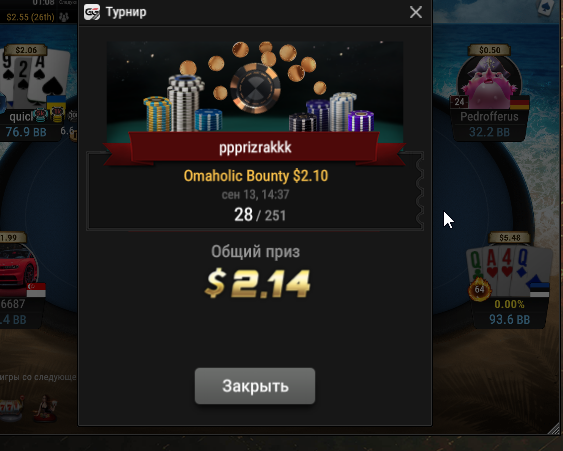This screenshot has height=451, width=563.
Task: Open the live dealer lady icon
Action: click(45, 408)
